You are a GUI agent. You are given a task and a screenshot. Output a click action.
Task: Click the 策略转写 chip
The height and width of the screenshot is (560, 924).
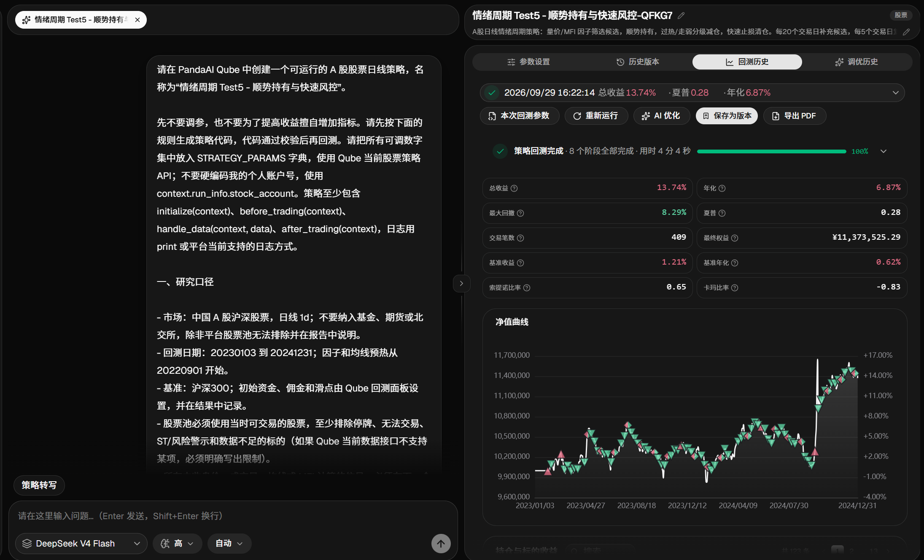(x=39, y=485)
